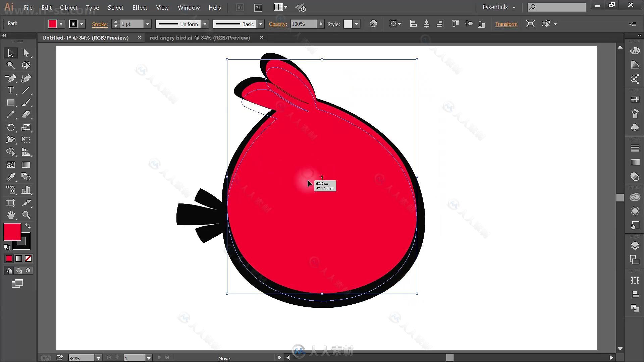The image size is (644, 362).
Task: Reset to default fill and stroke
Action: tap(6, 247)
